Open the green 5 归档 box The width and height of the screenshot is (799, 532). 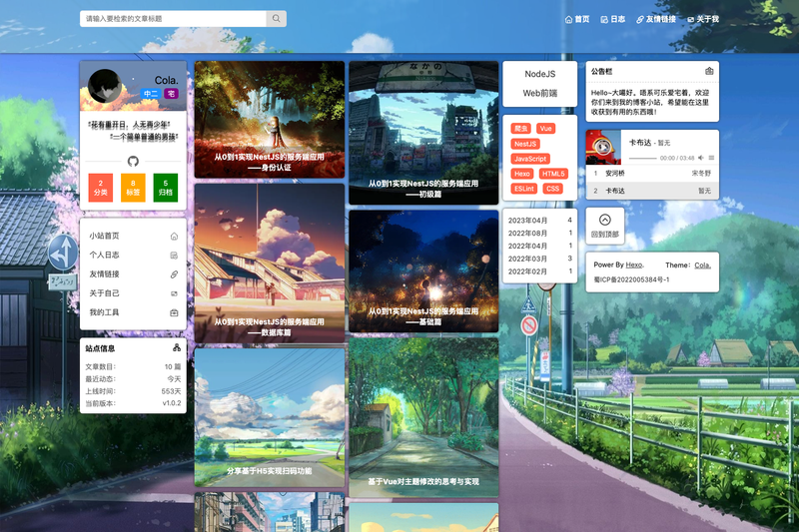pyautogui.click(x=166, y=188)
